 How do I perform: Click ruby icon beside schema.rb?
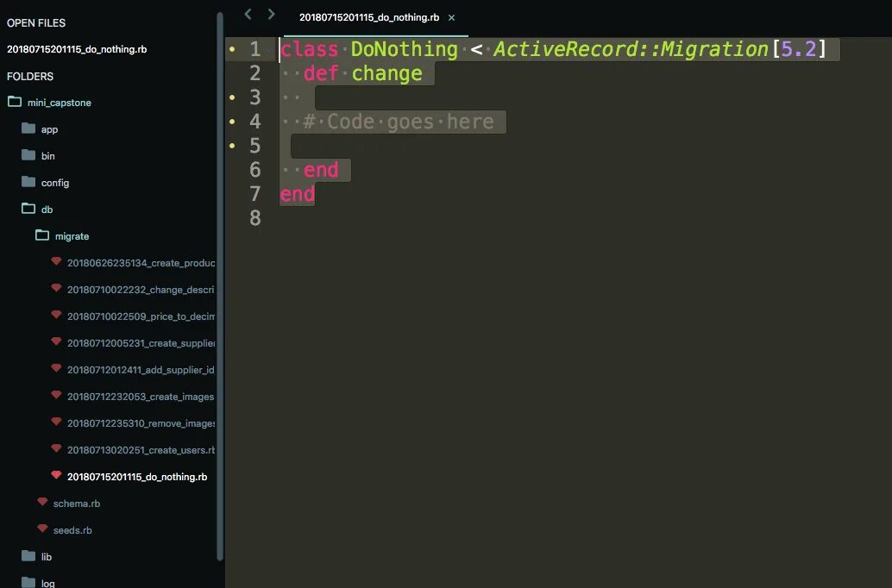click(42, 502)
